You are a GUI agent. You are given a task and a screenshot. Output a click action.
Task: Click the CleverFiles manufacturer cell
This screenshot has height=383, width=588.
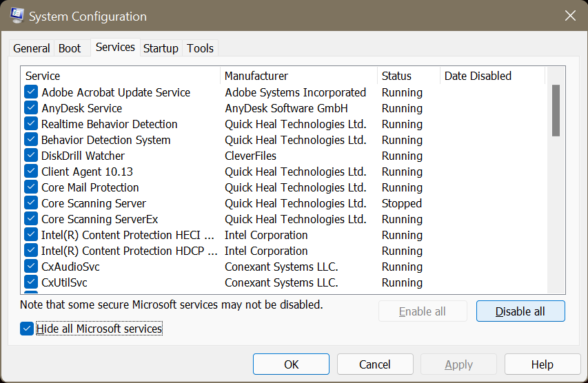[x=250, y=156]
